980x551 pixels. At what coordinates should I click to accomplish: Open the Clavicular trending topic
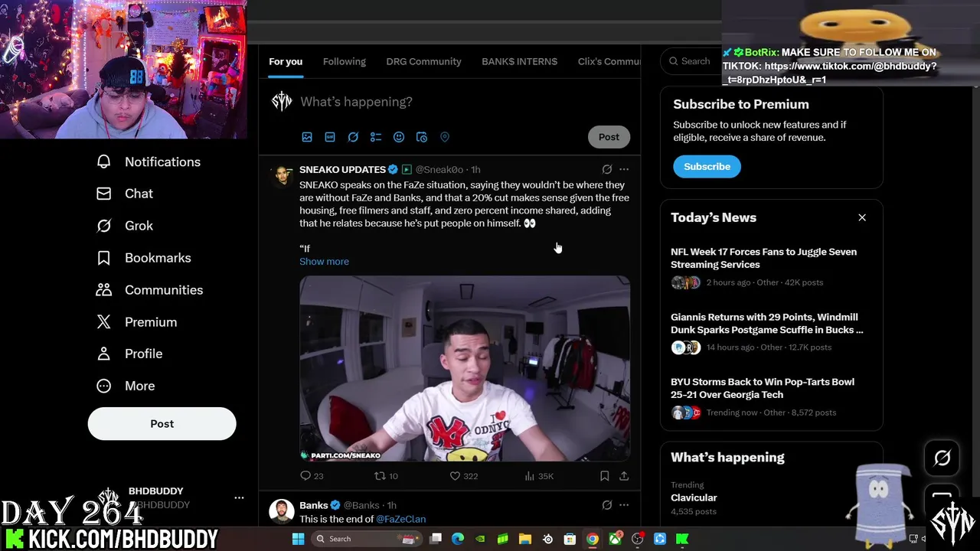click(x=694, y=497)
